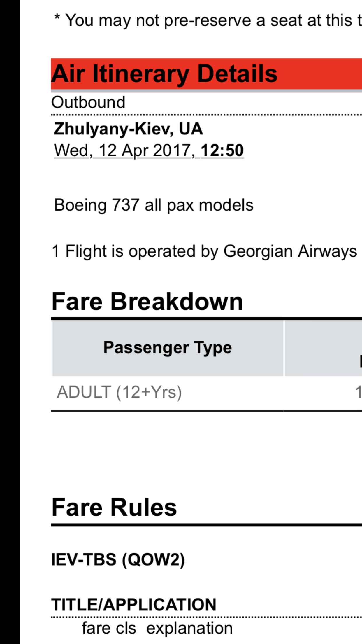Tap the black margin on the left
Image resolution: width=362 pixels, height=644 pixels.
(10, 322)
